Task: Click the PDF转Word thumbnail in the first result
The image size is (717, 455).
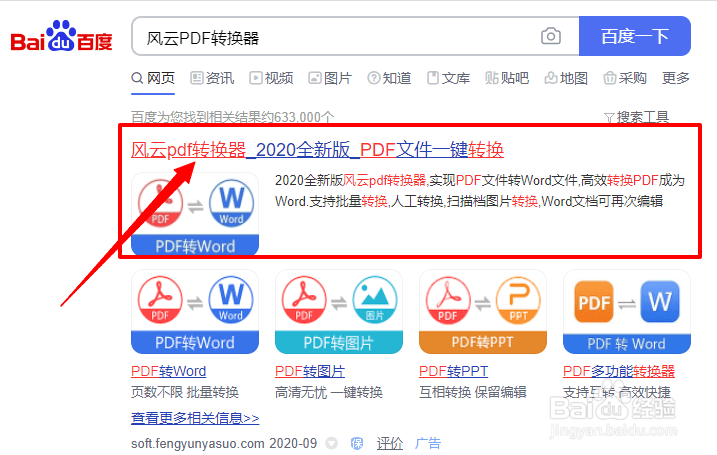Action: tap(195, 214)
